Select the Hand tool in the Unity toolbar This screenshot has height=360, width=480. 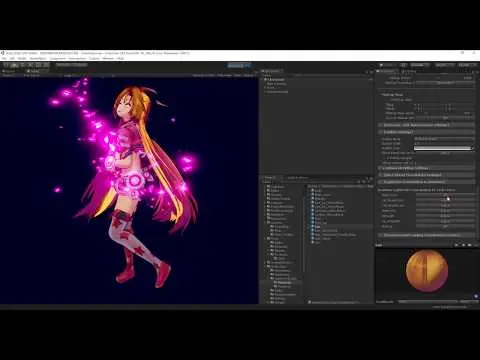pyautogui.click(x=6, y=65)
